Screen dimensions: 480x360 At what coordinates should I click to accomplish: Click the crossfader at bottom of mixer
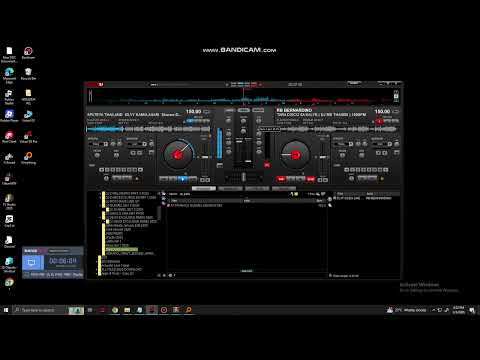[244, 177]
